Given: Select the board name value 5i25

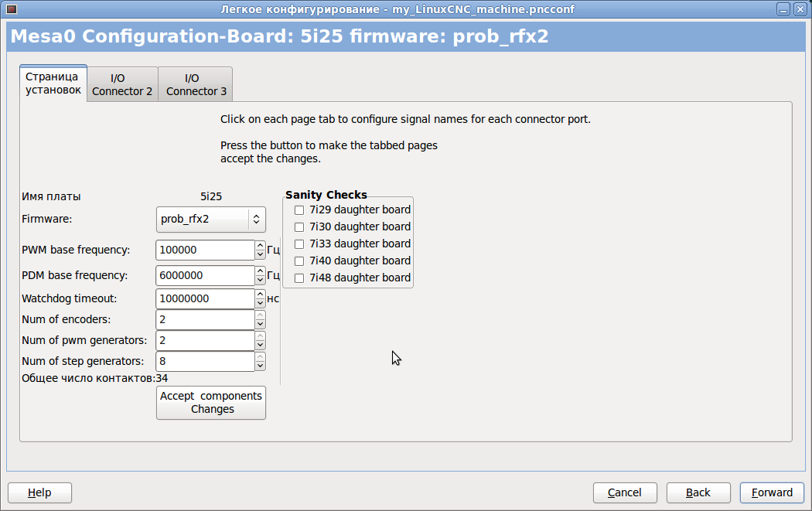Looking at the screenshot, I should pos(211,196).
